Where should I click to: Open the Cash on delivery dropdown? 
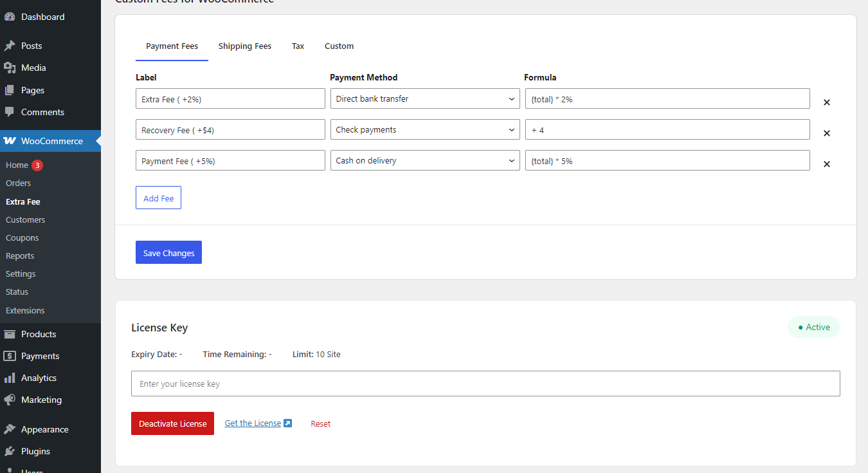click(424, 161)
